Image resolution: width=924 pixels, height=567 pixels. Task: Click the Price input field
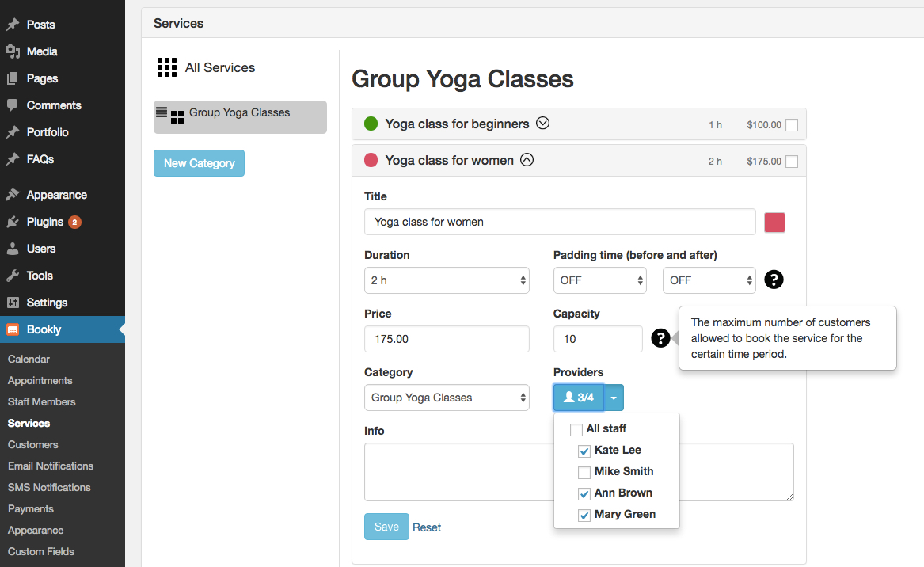pyautogui.click(x=447, y=339)
